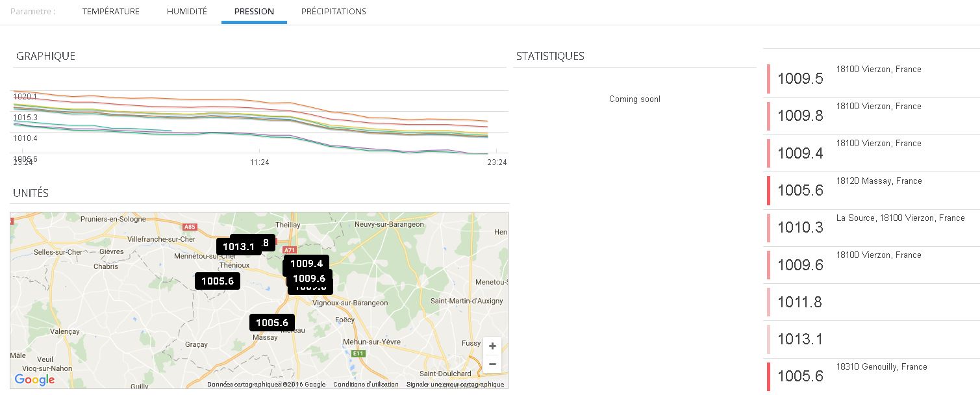Image resolution: width=980 pixels, height=395 pixels.
Task: Select the 18120 Massay station reading
Action: (x=800, y=190)
